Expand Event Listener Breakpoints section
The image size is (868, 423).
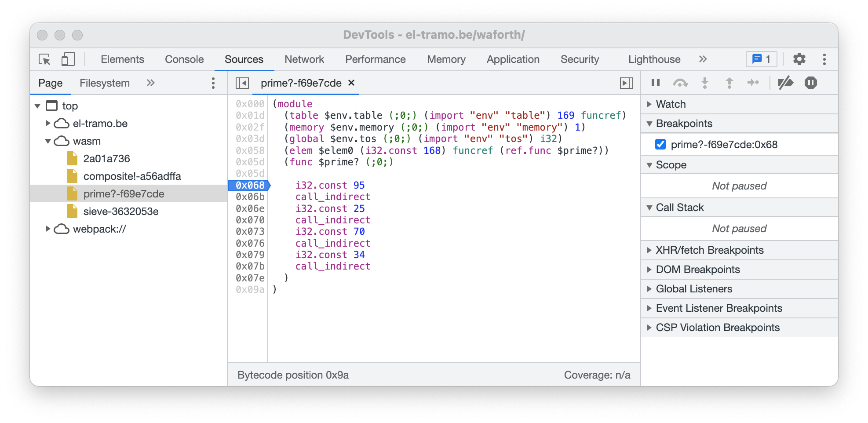pos(739,308)
